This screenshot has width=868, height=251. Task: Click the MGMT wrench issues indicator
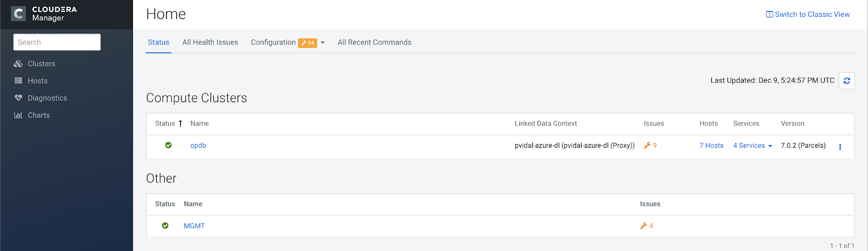click(x=647, y=226)
